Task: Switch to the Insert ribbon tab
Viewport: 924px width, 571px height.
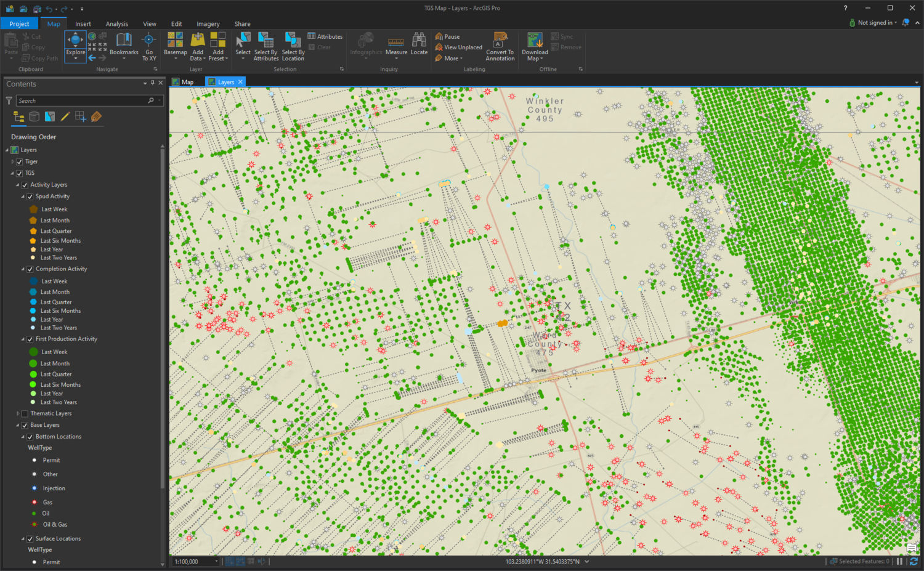Action: pyautogui.click(x=83, y=24)
